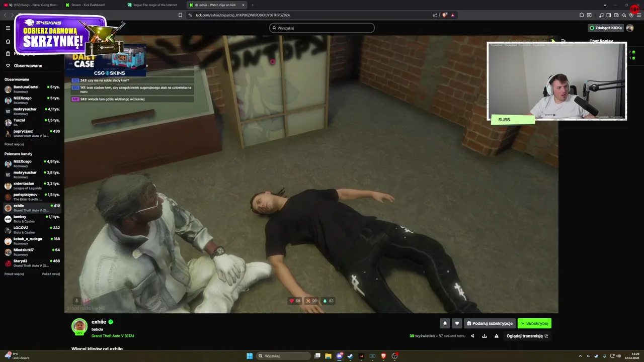Open the taskbar clock and date
Screen dimensions: 644x362
631,356
